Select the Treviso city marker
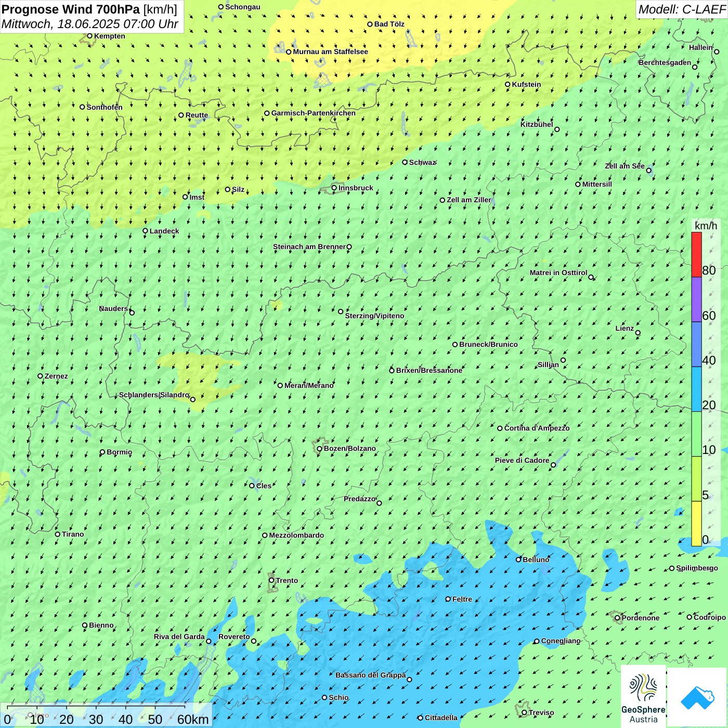The height and width of the screenshot is (728, 728). point(524,712)
